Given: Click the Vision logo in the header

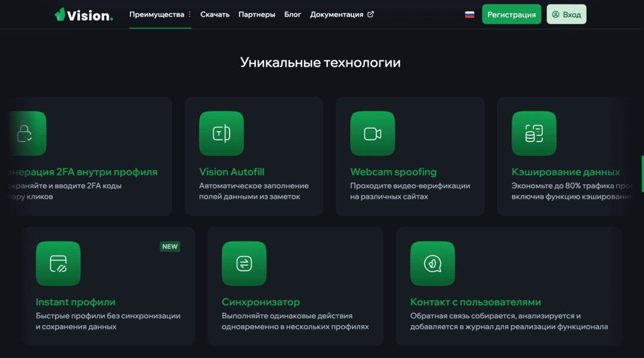Looking at the screenshot, I should click(84, 15).
